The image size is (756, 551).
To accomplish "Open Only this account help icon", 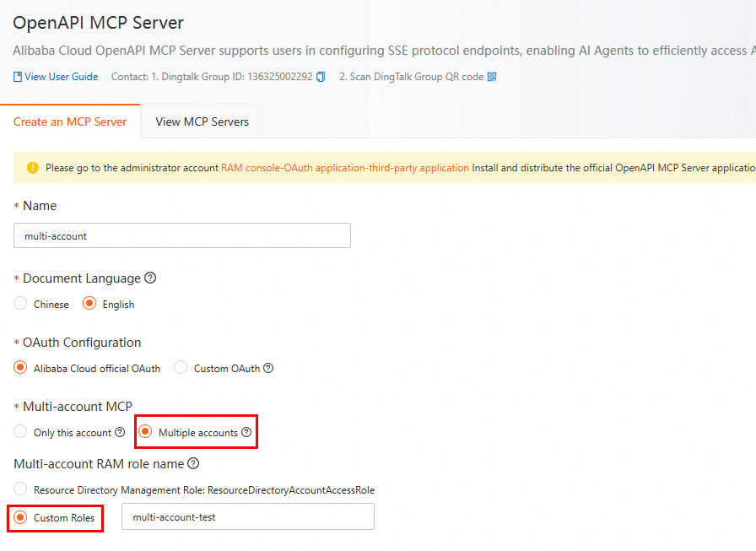I will click(x=120, y=432).
